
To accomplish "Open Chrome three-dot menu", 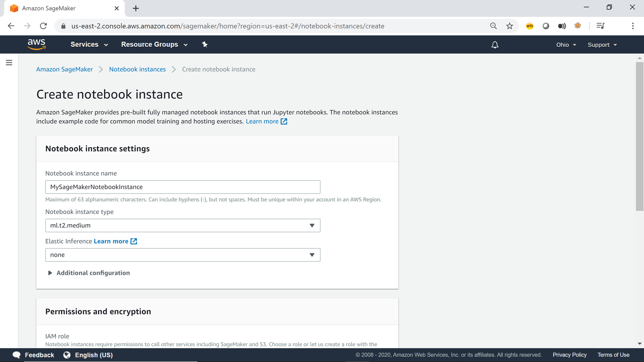I will click(x=633, y=26).
